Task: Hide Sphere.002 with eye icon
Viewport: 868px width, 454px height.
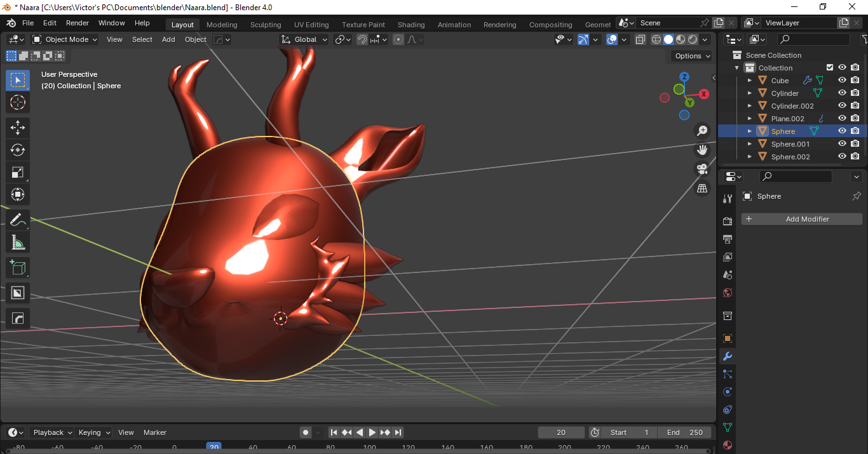Action: point(842,156)
